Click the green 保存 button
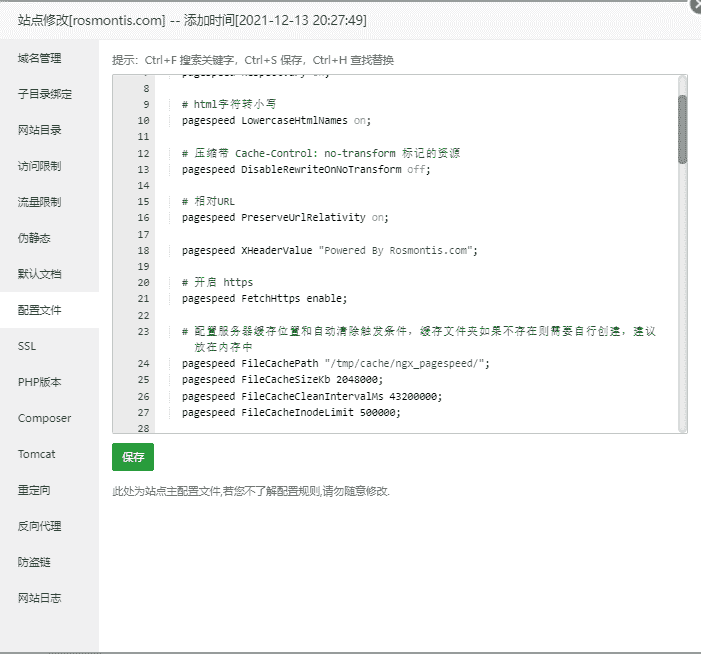Viewport: 701px width, 654px height. point(133,457)
